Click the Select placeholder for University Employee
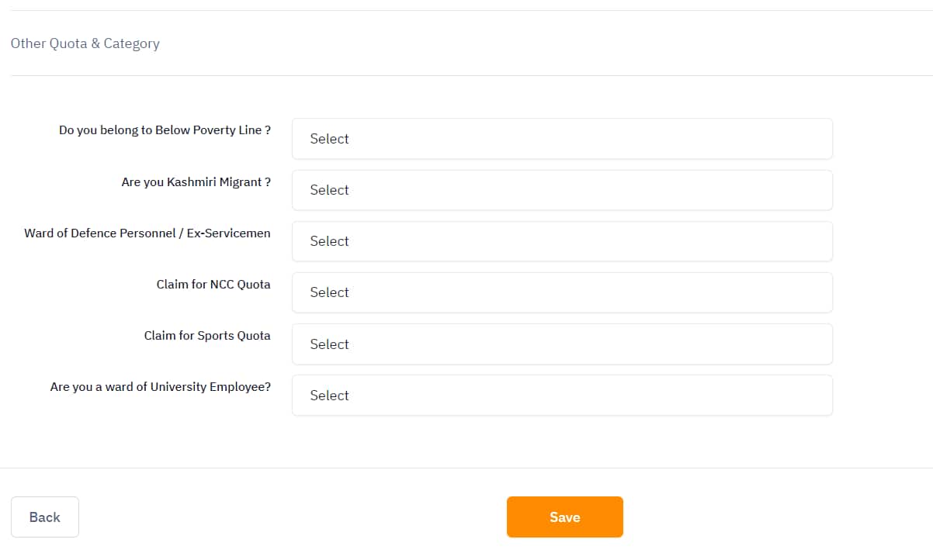 coord(329,395)
